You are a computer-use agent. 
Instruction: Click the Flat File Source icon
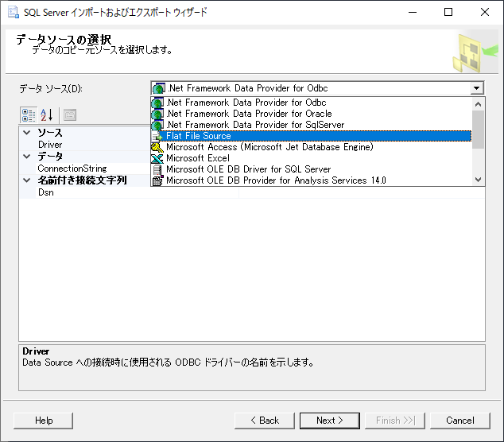157,136
